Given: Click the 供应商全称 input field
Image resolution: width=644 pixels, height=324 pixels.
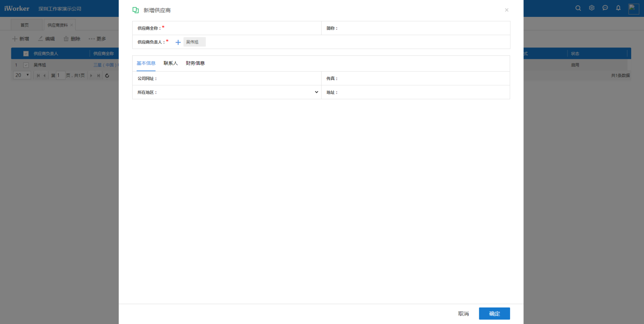Looking at the screenshot, I should [242, 28].
